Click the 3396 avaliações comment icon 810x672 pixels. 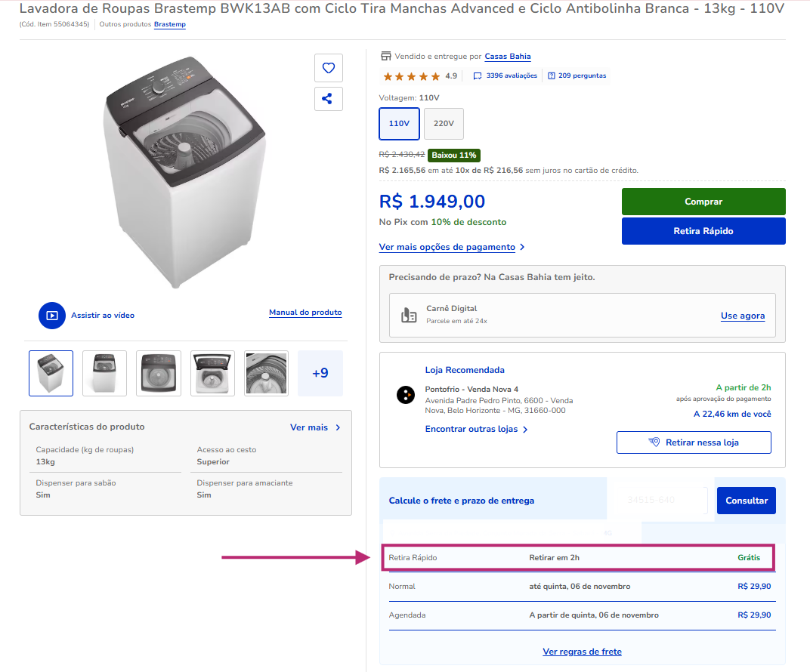click(478, 76)
